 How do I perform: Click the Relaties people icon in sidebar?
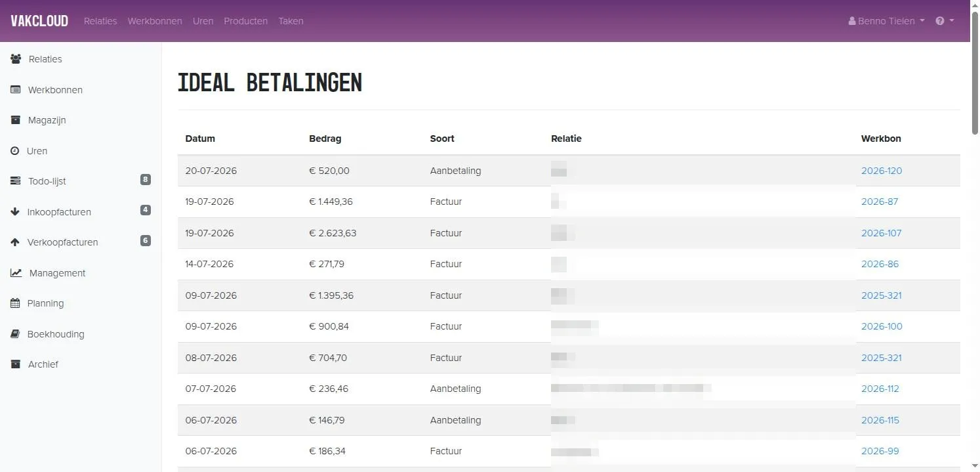(x=16, y=59)
